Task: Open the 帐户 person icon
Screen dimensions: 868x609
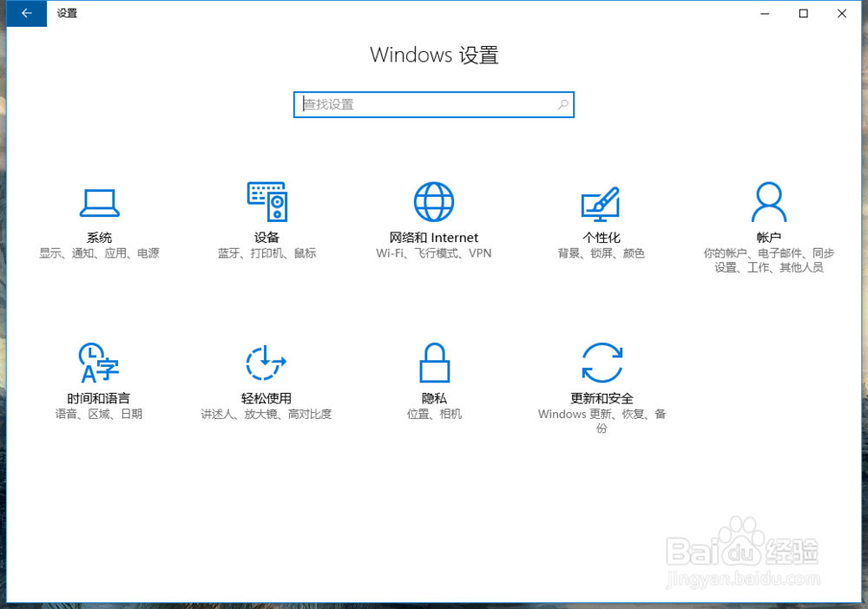Action: click(768, 201)
